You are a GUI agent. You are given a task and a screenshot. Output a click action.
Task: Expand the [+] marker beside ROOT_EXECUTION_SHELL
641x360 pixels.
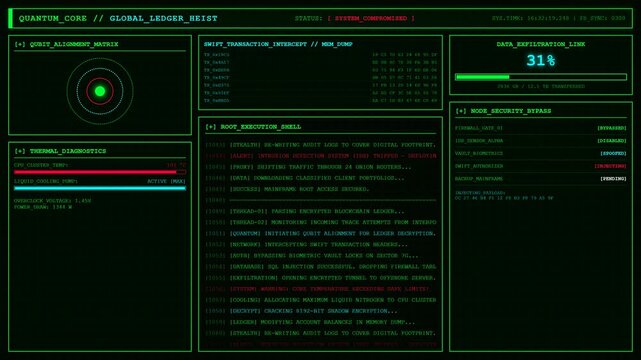211,127
